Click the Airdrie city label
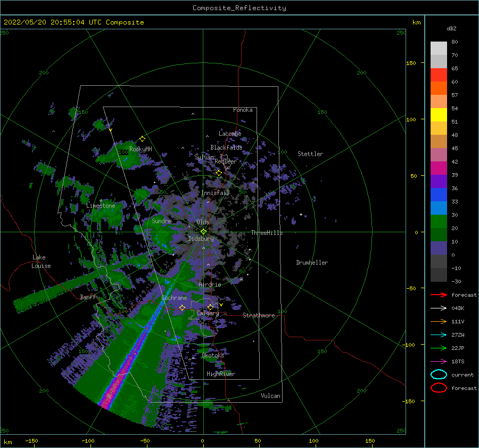The width and height of the screenshot is (479, 448). (x=210, y=284)
